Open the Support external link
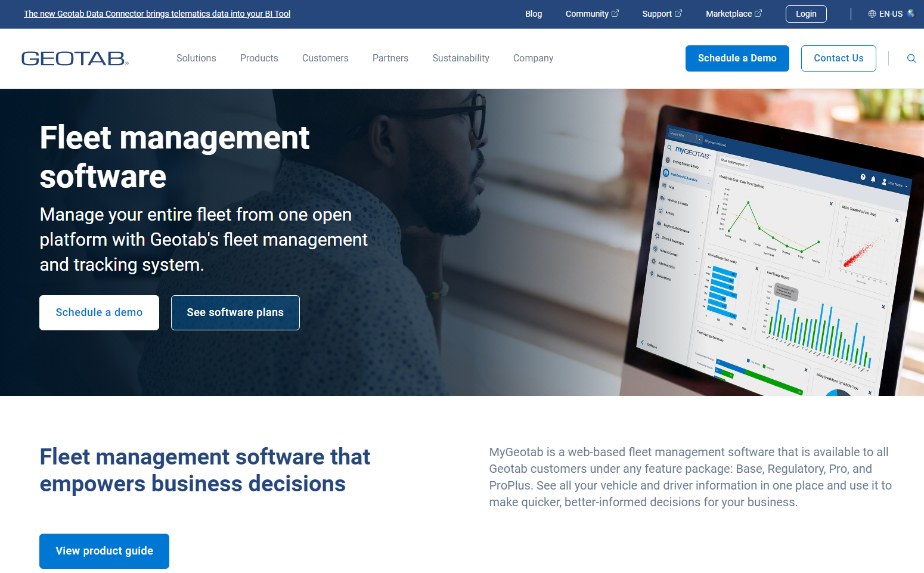Viewport: 924px width, 573px height. click(662, 14)
